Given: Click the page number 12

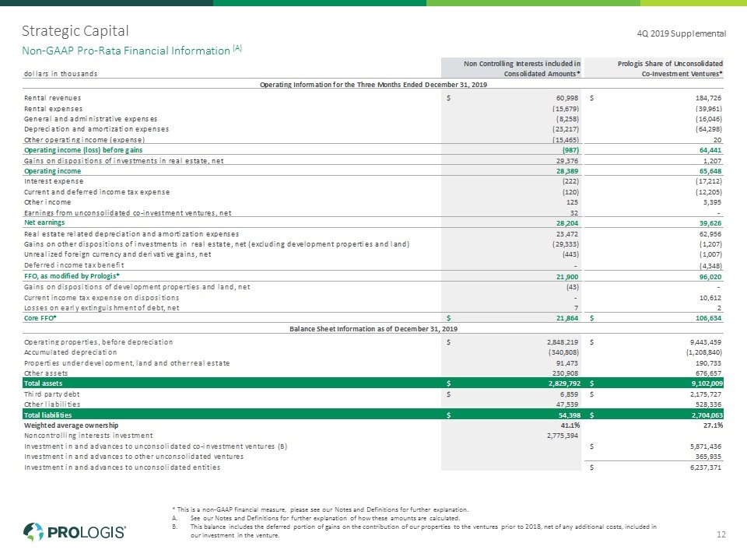Looking at the screenshot, I should coord(721,534).
